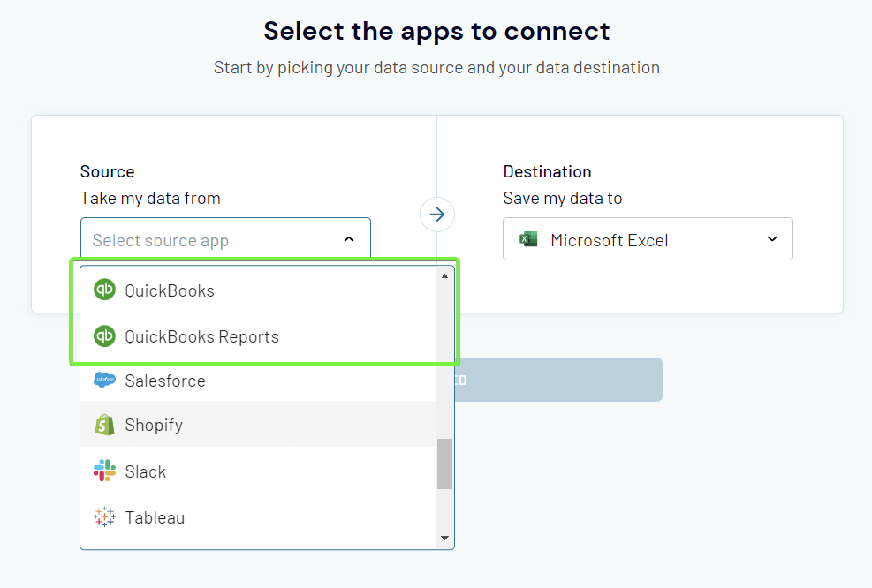
Task: Click the scroll down arrow of source list
Action: point(444,538)
